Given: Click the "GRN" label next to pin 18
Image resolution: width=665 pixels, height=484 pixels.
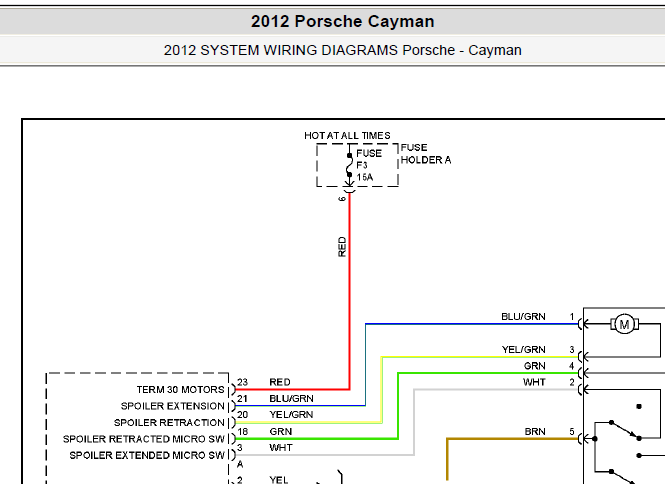Looking at the screenshot, I should pos(280,431).
